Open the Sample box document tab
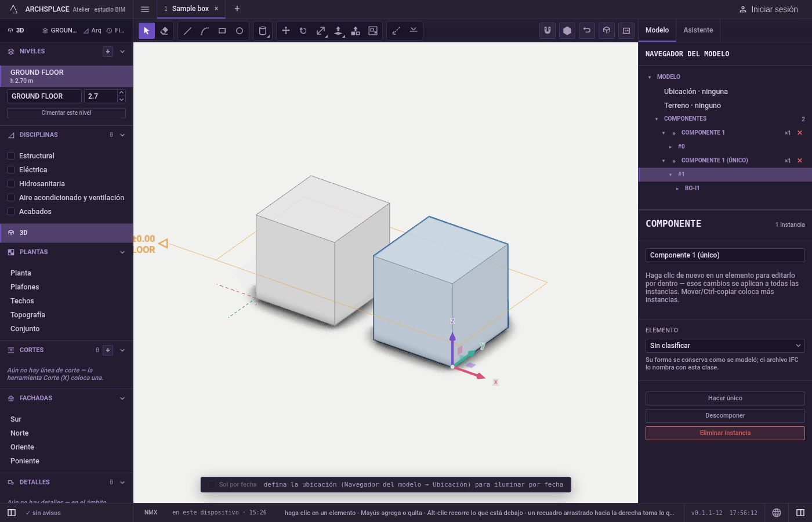Image resolution: width=812 pixels, height=522 pixels. tap(190, 9)
